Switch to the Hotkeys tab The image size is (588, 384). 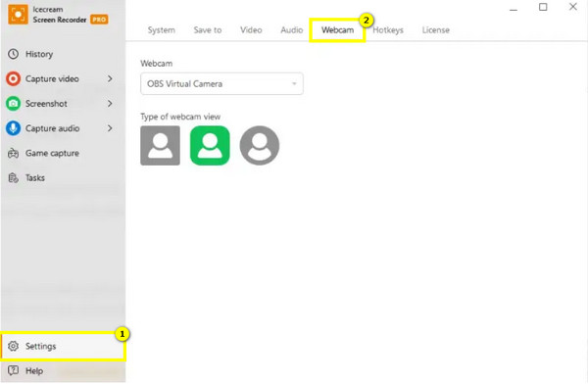point(388,30)
